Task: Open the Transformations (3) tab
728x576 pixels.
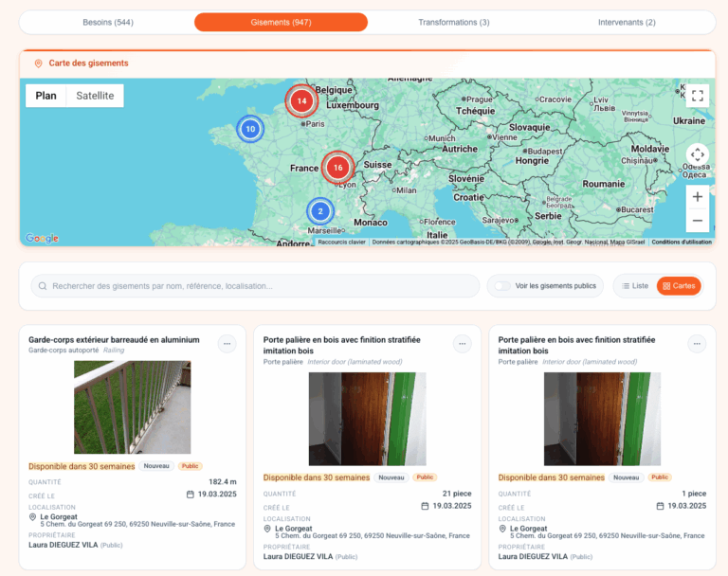Action: pos(454,22)
